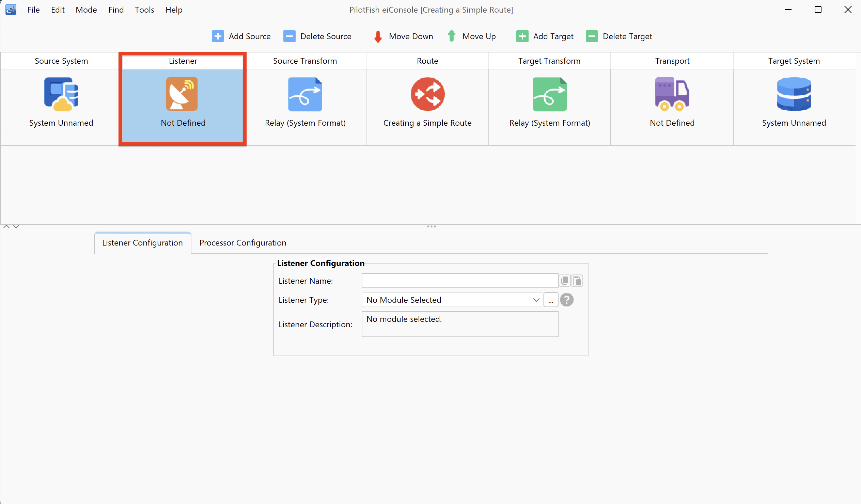This screenshot has height=504, width=861.
Task: Open the File menu
Action: (x=33, y=10)
